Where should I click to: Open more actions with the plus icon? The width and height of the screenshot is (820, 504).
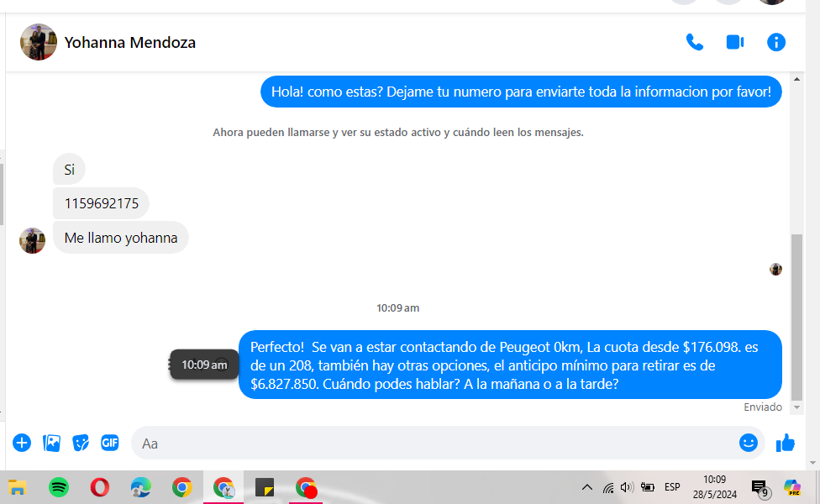pos(22,443)
